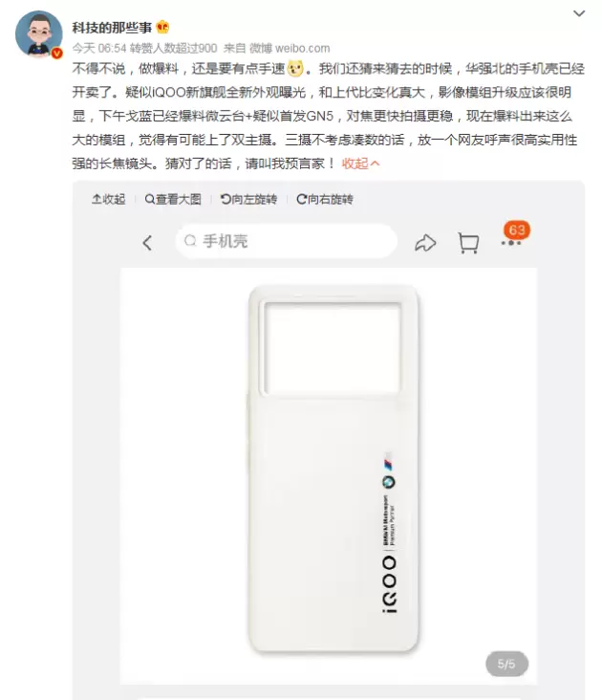Click the author's profile avatar

point(39,33)
